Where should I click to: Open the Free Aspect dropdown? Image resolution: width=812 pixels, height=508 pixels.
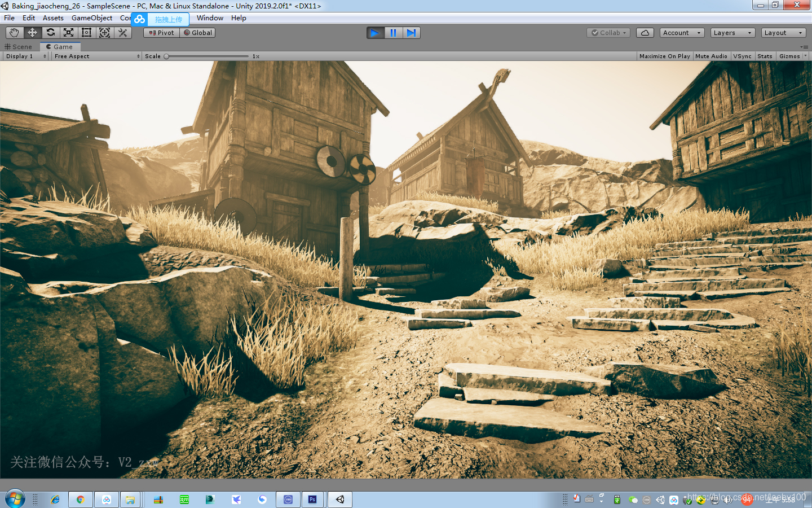point(97,56)
